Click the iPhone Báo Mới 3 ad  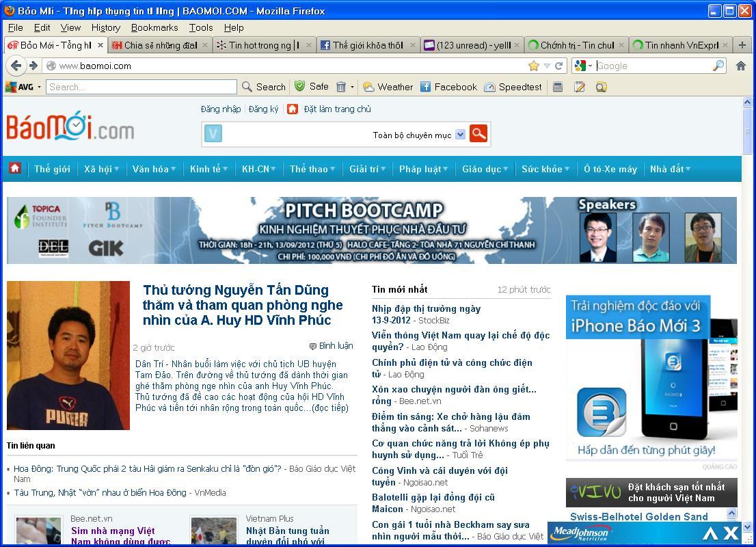click(651, 377)
